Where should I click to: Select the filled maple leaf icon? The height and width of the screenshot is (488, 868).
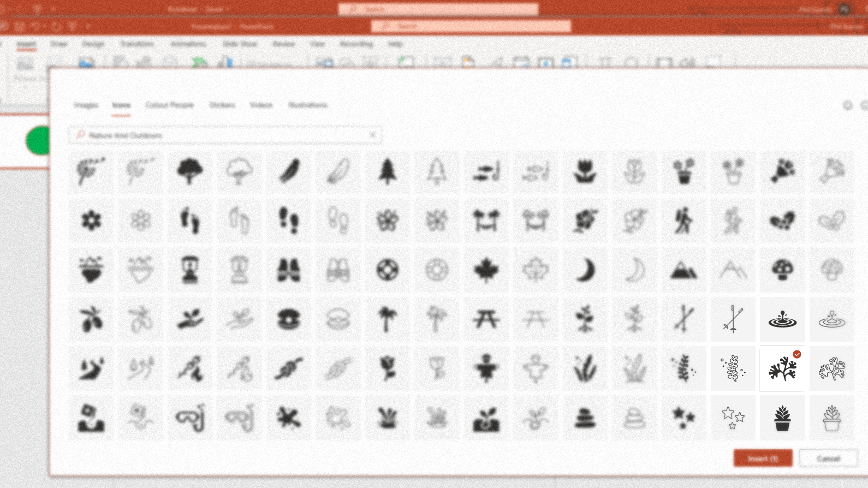click(x=486, y=270)
